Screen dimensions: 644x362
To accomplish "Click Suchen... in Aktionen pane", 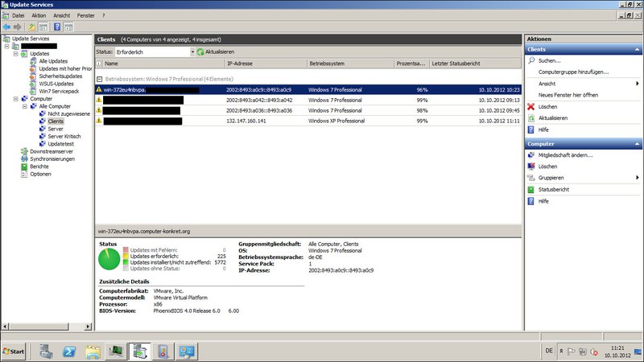I will [549, 60].
